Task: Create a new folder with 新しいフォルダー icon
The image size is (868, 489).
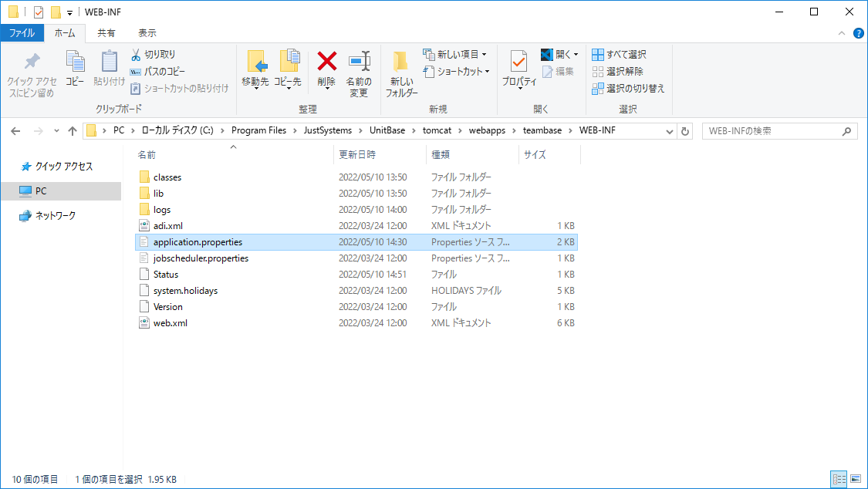Action: pos(400,62)
